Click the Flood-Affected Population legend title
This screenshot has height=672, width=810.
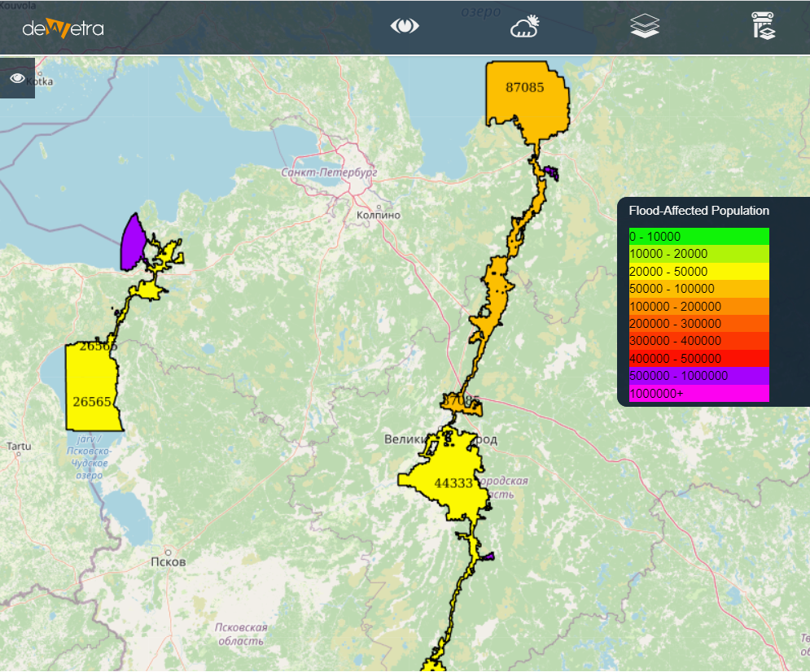pos(698,211)
